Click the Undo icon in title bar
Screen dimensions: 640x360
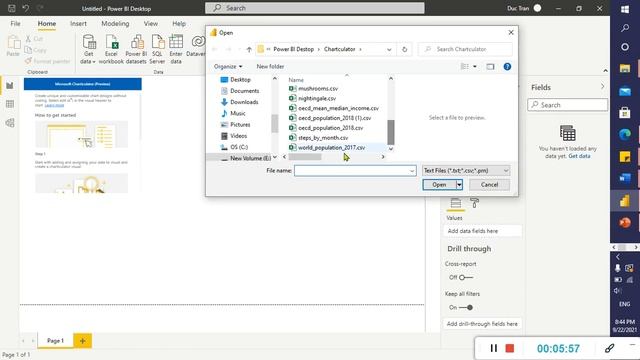(25, 8)
